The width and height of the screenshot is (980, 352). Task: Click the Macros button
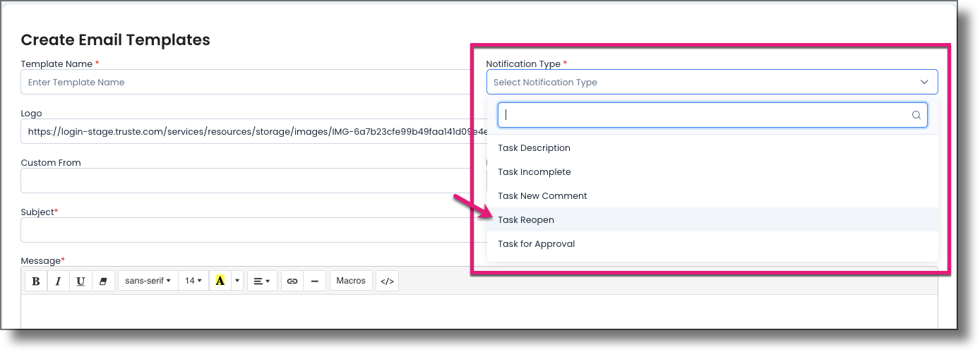click(x=351, y=281)
